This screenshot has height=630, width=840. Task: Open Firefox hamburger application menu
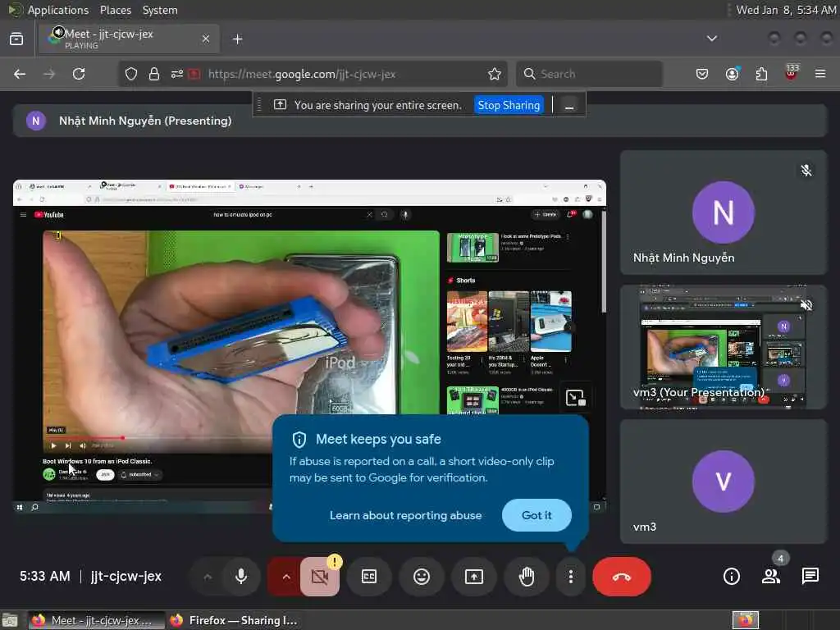pos(820,74)
